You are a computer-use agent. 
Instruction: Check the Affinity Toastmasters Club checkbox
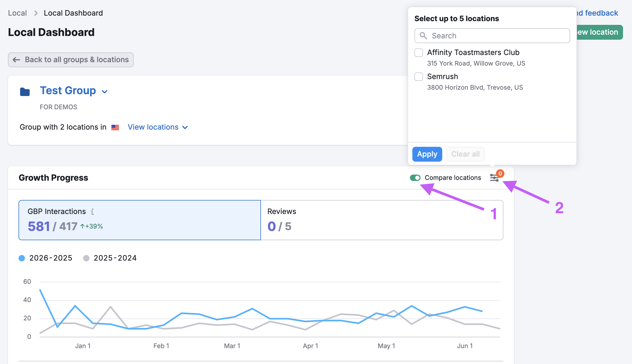[419, 53]
